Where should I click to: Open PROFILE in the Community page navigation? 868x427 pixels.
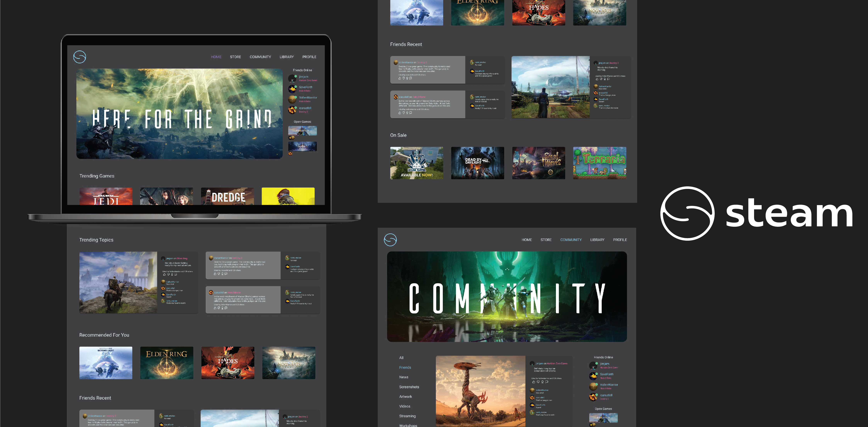pyautogui.click(x=620, y=240)
